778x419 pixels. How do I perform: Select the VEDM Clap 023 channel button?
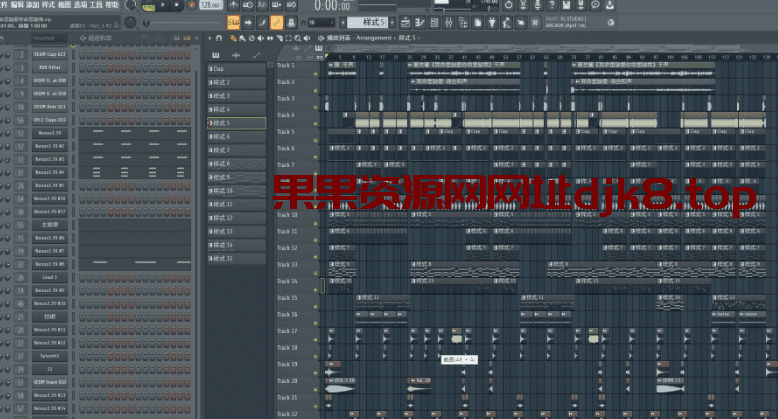pos(50,55)
